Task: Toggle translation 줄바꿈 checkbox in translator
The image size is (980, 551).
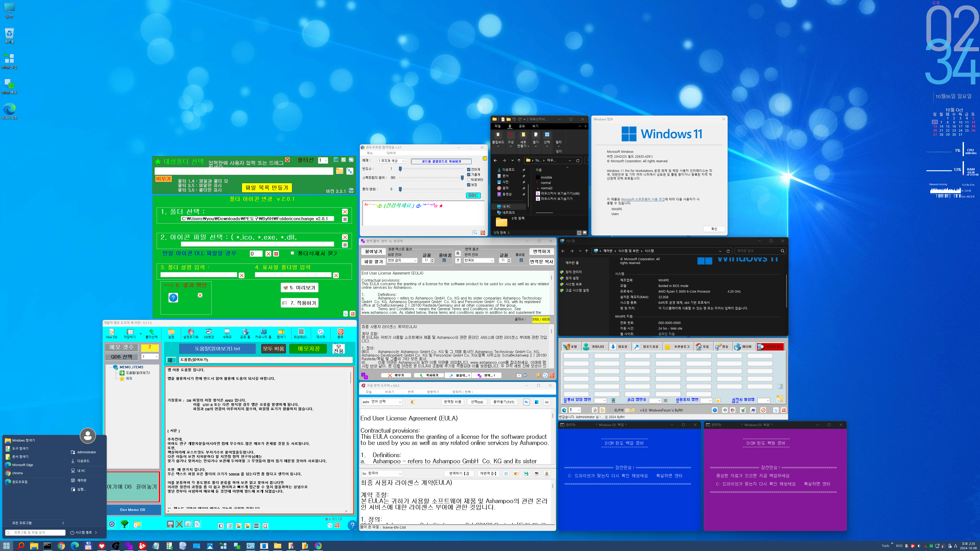Action: click(521, 260)
